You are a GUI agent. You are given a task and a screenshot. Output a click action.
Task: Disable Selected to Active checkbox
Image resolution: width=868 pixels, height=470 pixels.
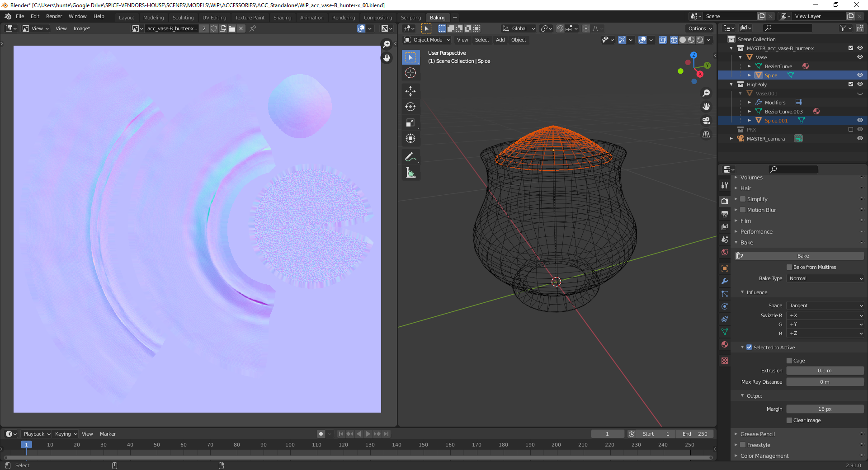coord(749,348)
